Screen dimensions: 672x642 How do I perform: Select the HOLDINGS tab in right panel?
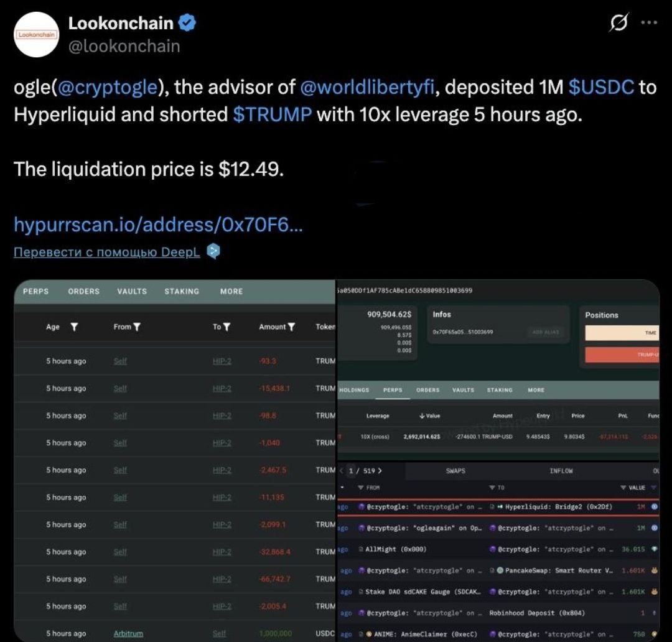(354, 390)
